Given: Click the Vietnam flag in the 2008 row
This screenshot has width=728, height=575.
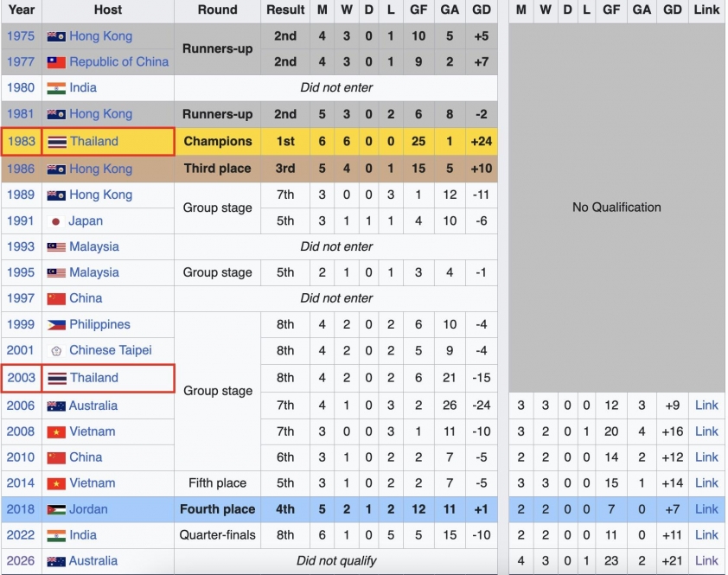Looking at the screenshot, I should [56, 432].
